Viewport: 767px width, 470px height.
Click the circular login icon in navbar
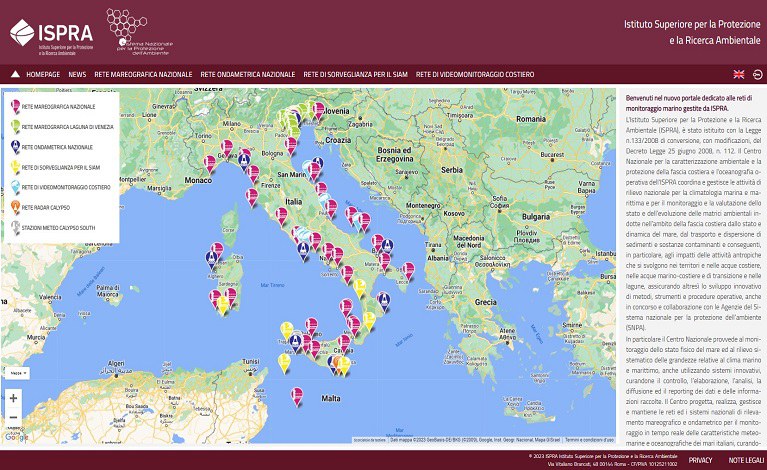coord(757,75)
